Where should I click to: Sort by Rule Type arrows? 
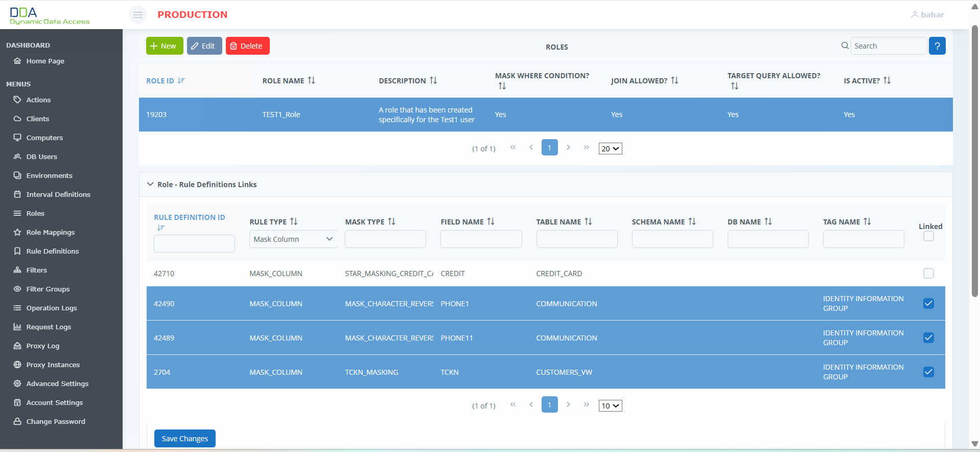tap(294, 221)
